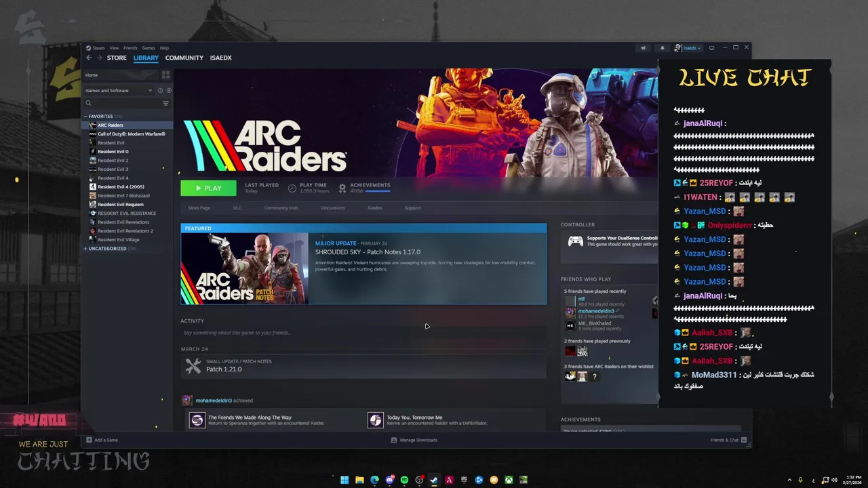This screenshot has width=868, height=488.
Task: Open File Explorer from the taskbar
Action: [359, 480]
